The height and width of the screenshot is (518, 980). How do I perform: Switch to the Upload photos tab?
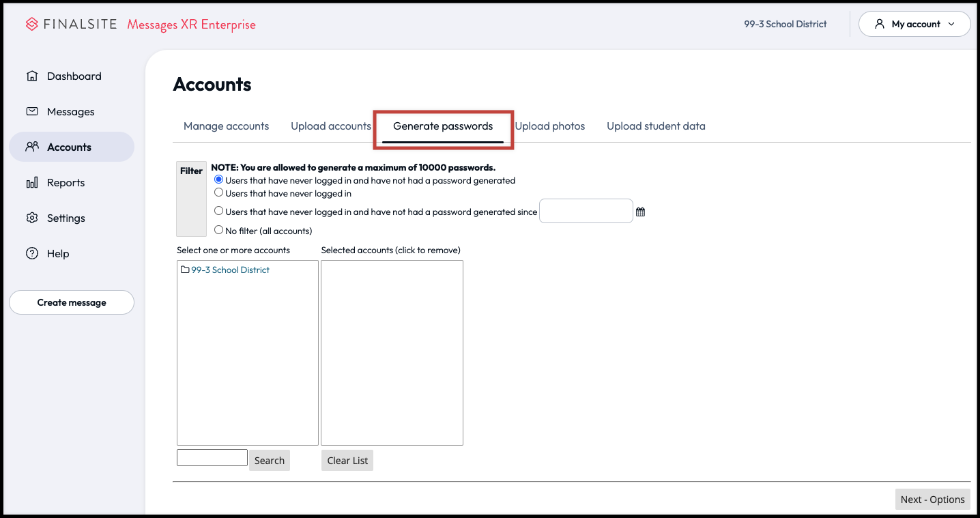coord(549,126)
